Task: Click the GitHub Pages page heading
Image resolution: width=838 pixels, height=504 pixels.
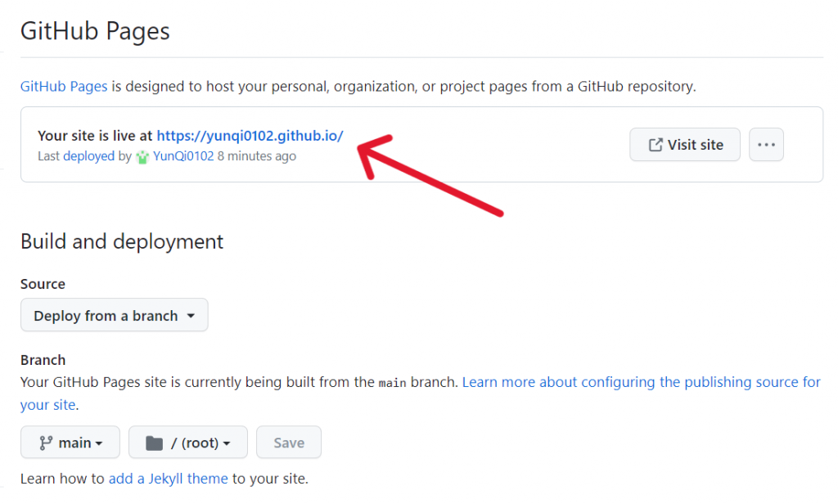Action: (95, 32)
